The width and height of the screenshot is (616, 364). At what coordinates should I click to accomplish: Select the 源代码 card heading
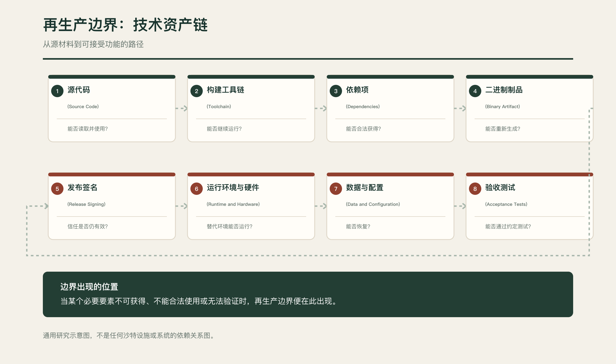[79, 90]
